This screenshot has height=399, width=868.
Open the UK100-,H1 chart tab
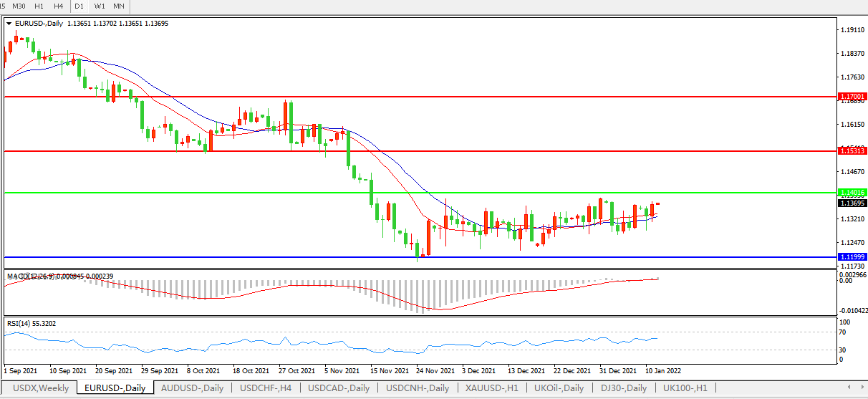click(685, 388)
